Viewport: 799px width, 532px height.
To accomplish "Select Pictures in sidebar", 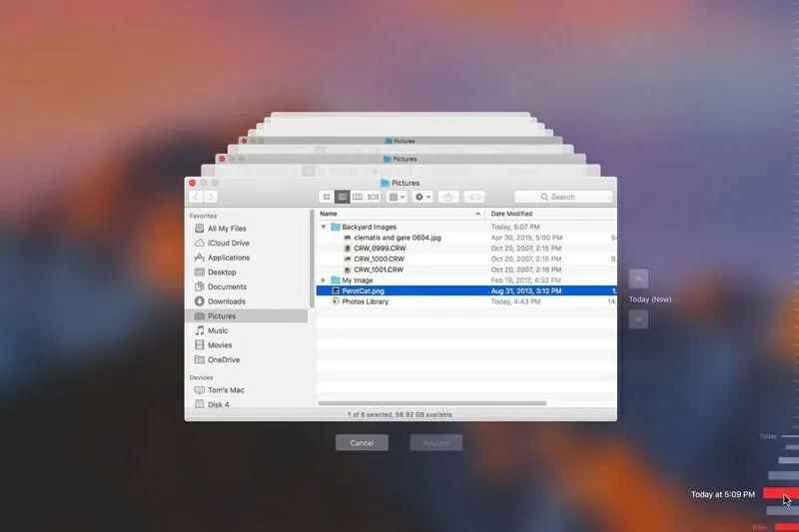I will (247, 316).
